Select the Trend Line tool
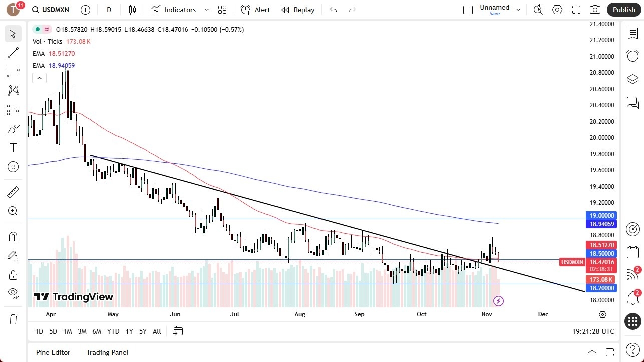 pos(13,53)
